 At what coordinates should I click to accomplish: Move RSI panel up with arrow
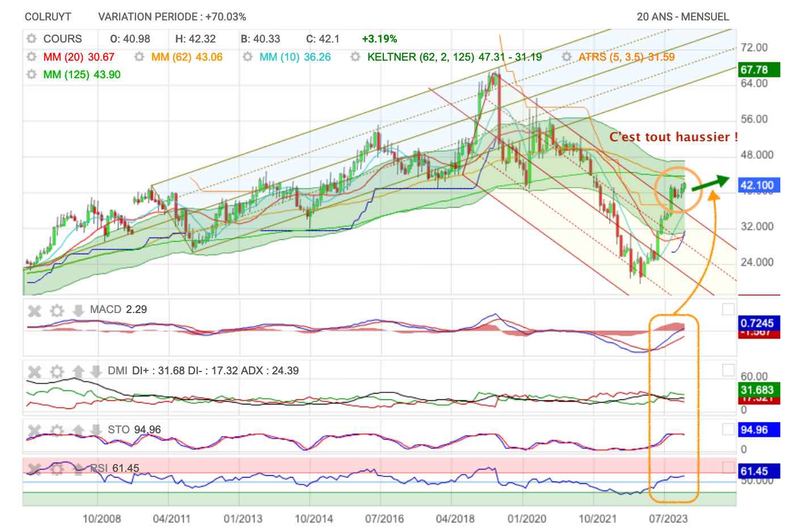pos(78,469)
